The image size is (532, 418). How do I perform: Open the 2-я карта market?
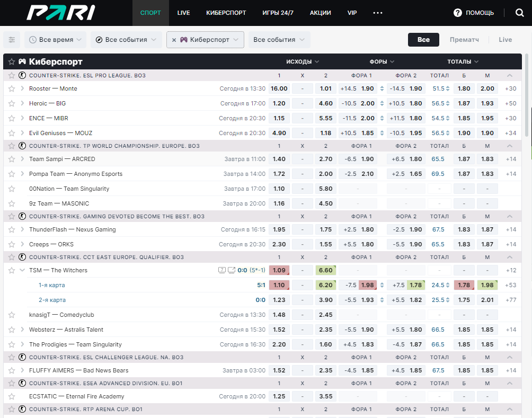coord(52,300)
